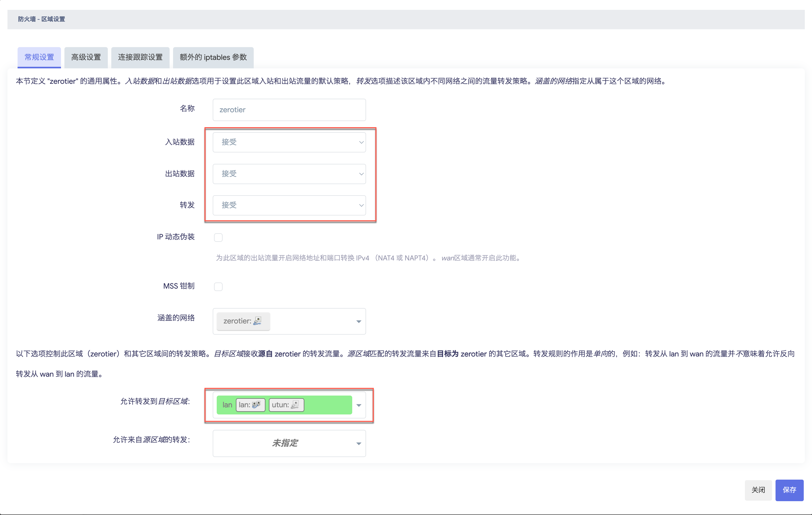Screen dimensions: 812x515
Task: Open the 高级设置 tab
Action: point(86,57)
